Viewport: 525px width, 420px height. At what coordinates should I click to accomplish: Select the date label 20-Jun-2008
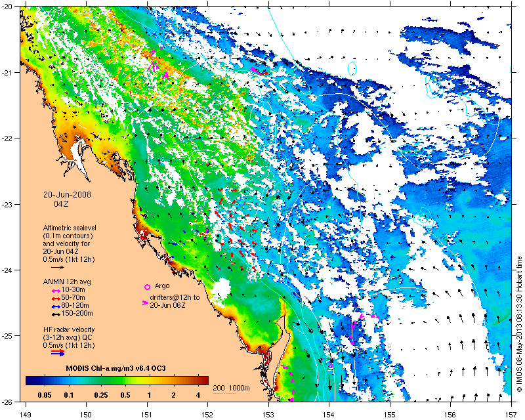[67, 195]
